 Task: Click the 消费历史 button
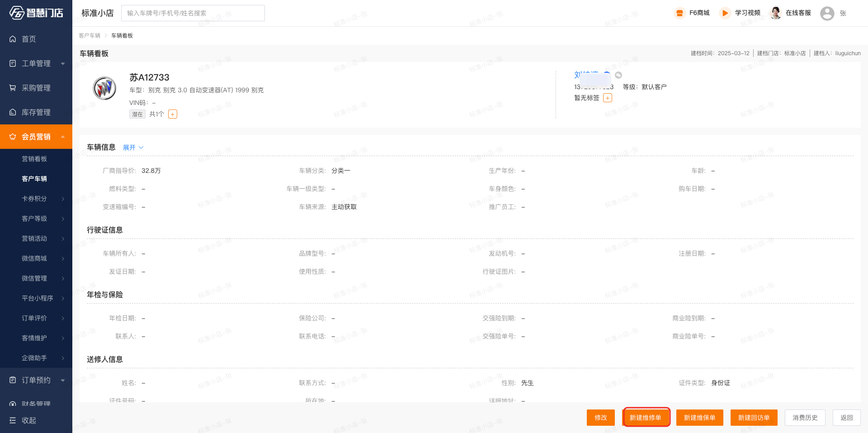805,418
